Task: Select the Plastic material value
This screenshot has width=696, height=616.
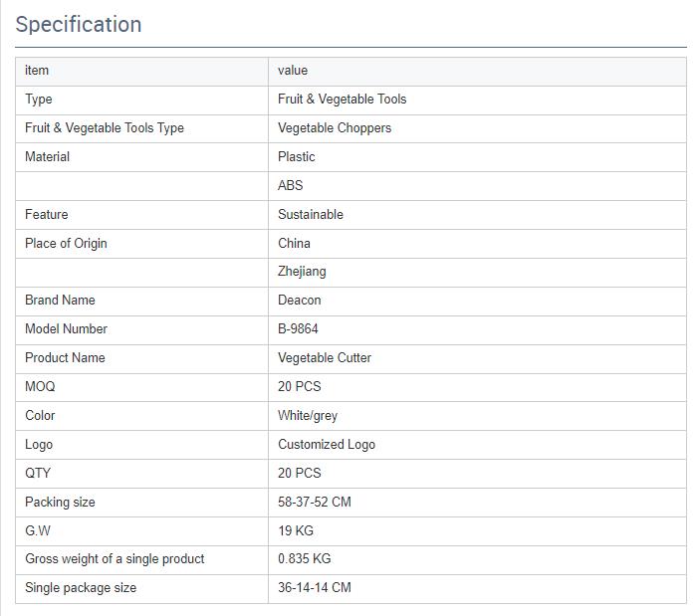Action: [x=296, y=157]
